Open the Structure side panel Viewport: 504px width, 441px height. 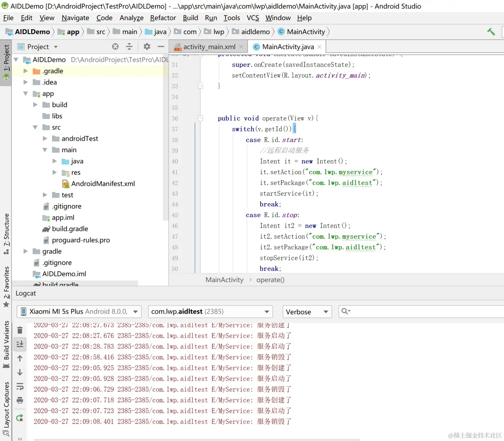click(6, 234)
